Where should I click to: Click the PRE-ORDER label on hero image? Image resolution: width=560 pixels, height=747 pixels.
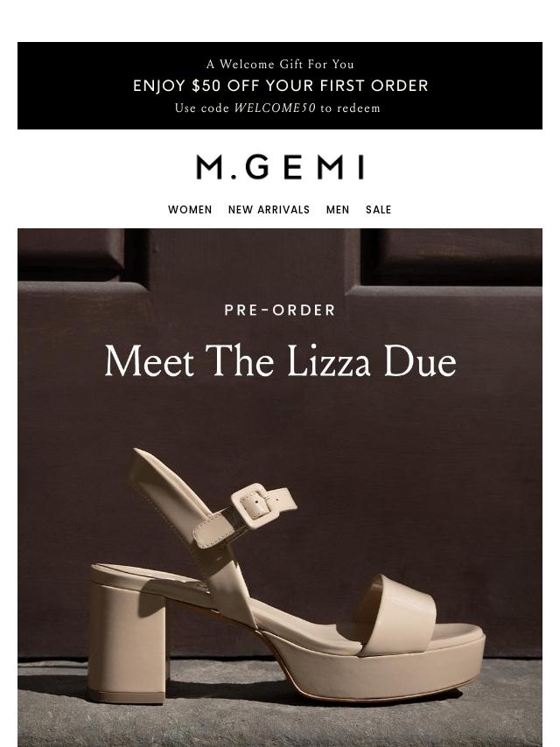[280, 311]
